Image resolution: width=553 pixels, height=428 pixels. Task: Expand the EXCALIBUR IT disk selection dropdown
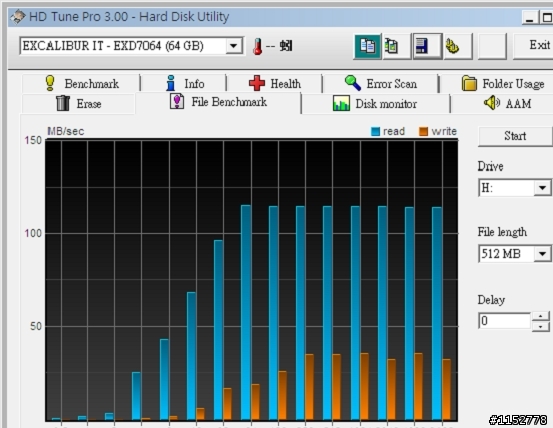pyautogui.click(x=233, y=46)
